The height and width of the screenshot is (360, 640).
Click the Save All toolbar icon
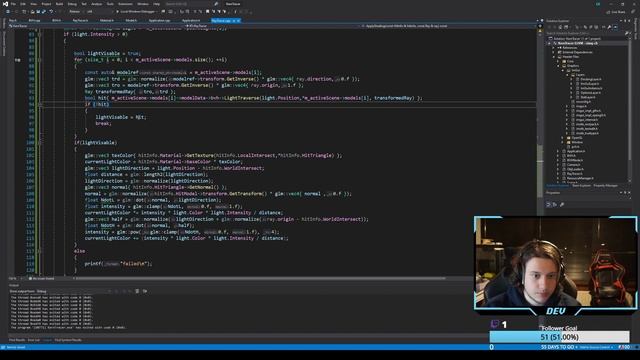[43, 12]
